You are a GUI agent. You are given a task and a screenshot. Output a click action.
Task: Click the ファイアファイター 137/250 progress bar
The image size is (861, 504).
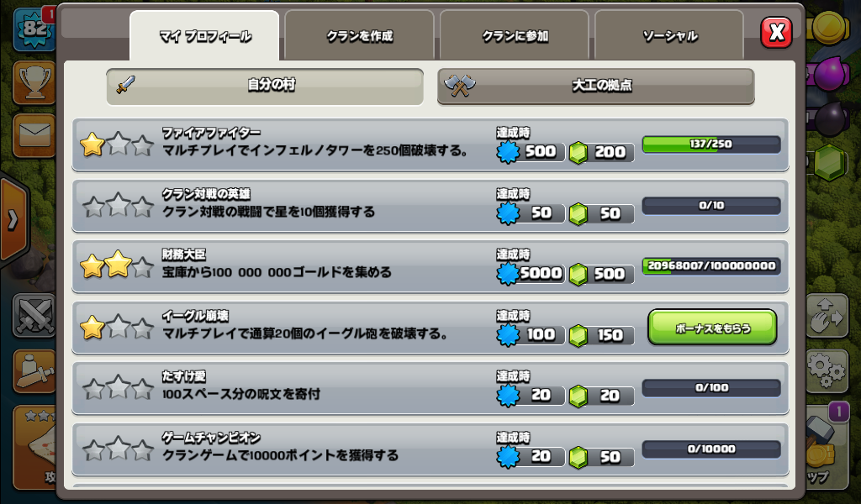point(711,144)
